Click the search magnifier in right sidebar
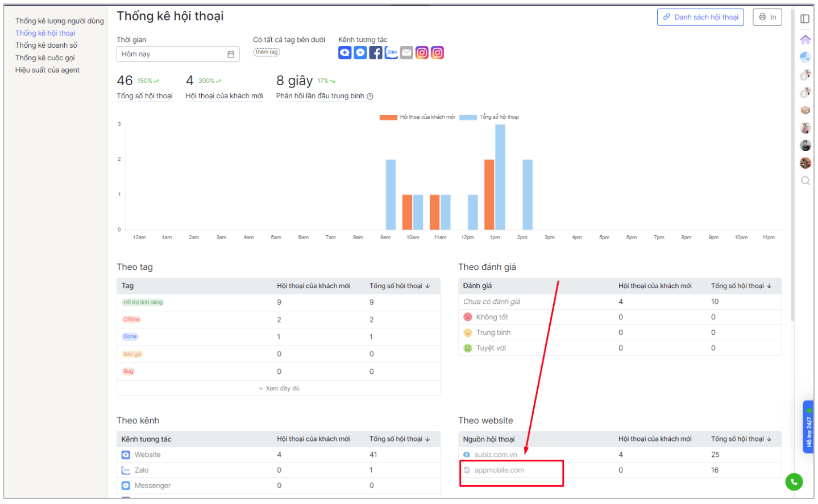The width and height of the screenshot is (818, 504). click(x=805, y=181)
